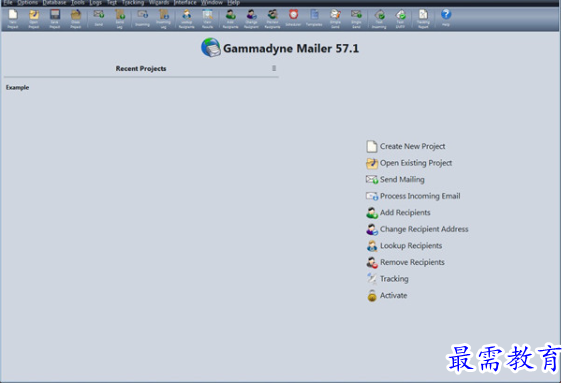This screenshot has width=570, height=390.
Task: Click the Templates toolbar icon
Action: [x=314, y=17]
